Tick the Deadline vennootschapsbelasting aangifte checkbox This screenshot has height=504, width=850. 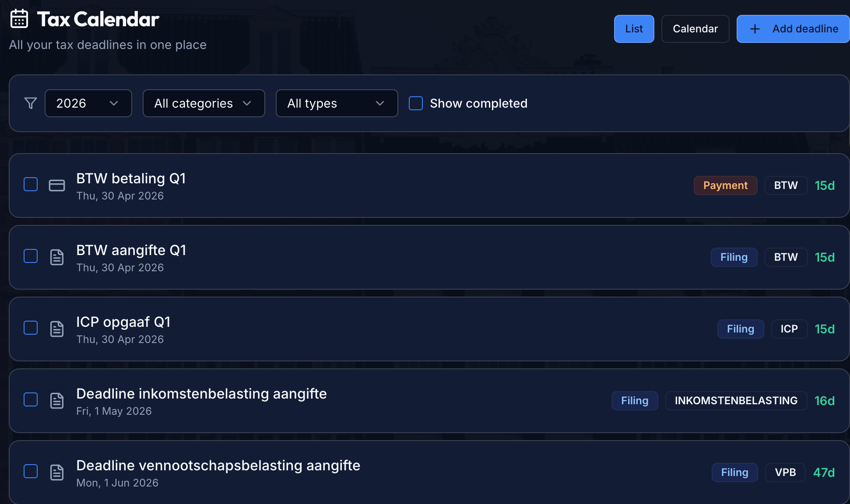31,471
